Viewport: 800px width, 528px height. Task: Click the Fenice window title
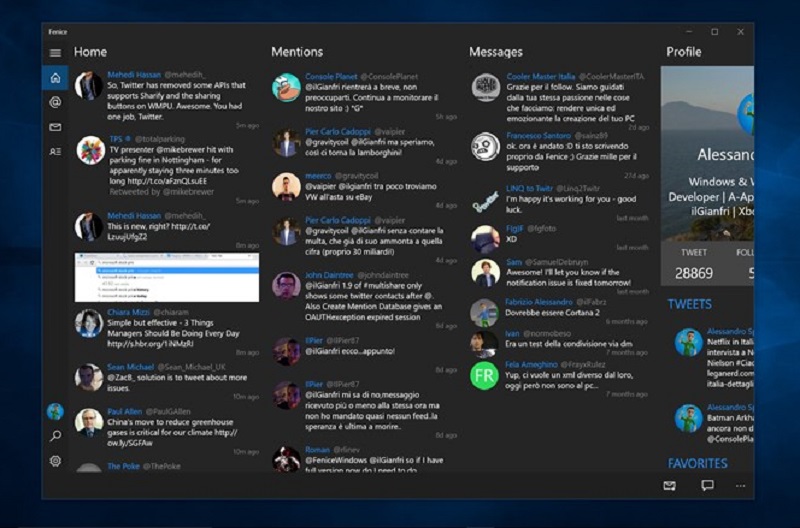(58, 32)
